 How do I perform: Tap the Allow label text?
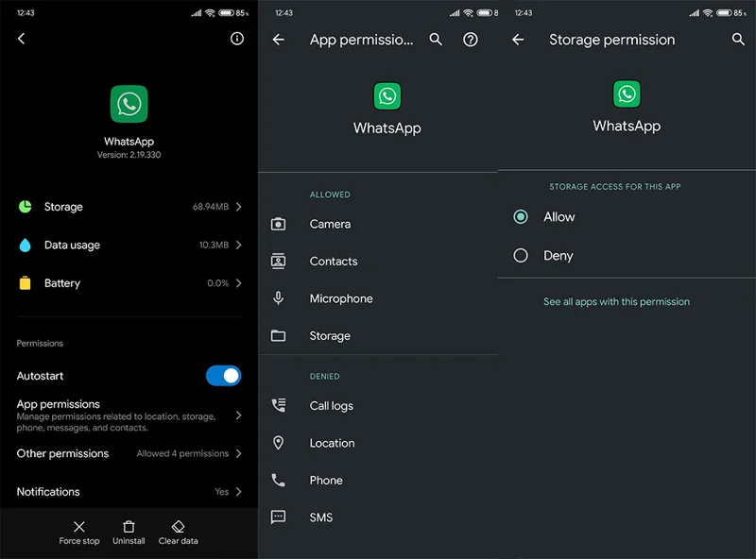559,217
